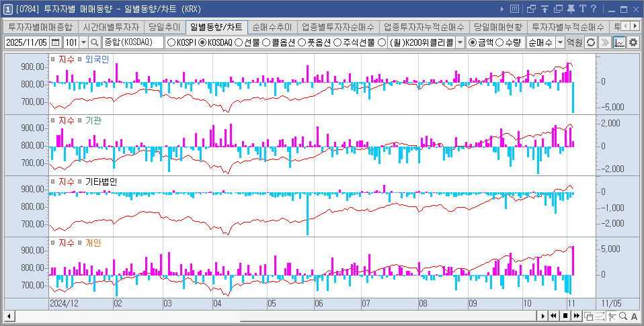Viewport: 644px width, 326px height.
Task: Expand the (월)K200위클리콜 dropdown
Action: point(460,42)
